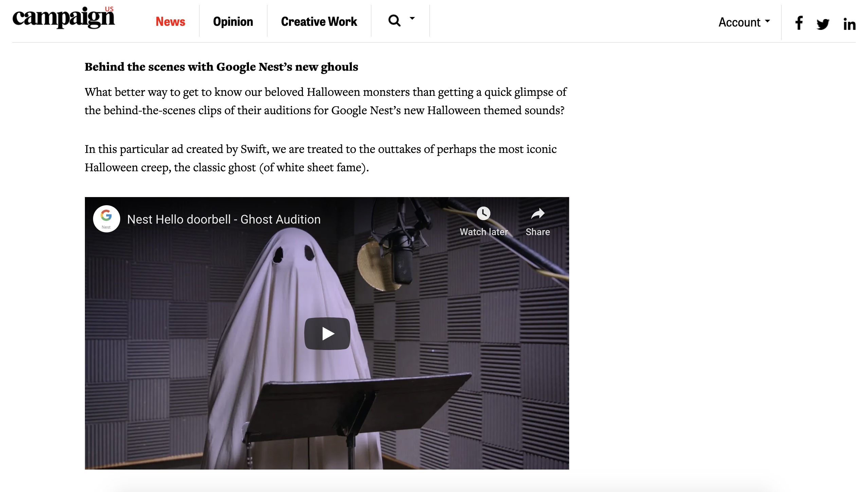Click the search magnifier icon
The height and width of the screenshot is (492, 868).
(x=394, y=21)
